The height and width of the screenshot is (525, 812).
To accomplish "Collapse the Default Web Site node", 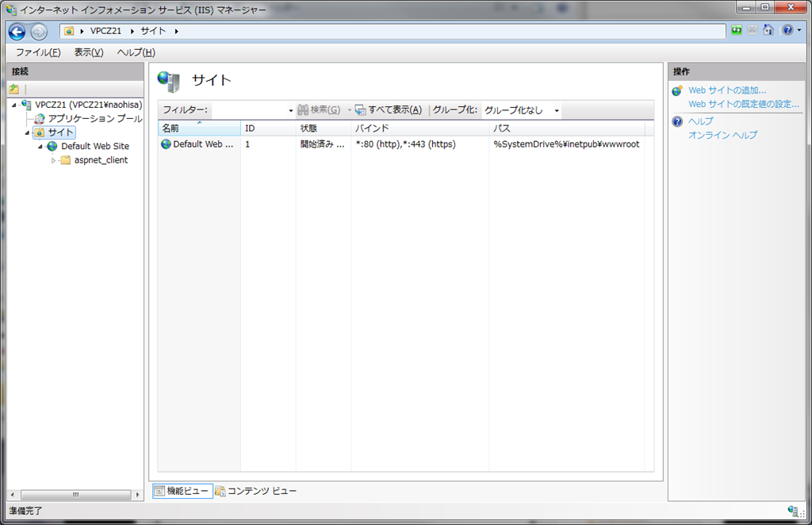I will tap(40, 147).
